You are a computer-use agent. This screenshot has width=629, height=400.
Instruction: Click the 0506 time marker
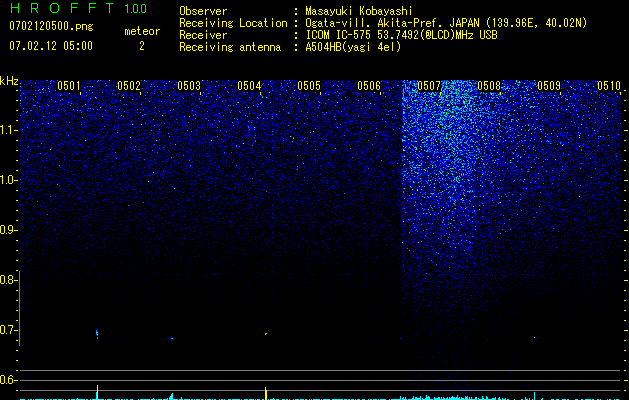[x=369, y=86]
